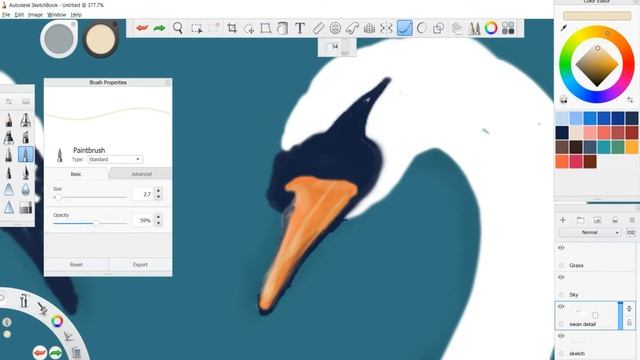Open the layer panel menu icon
This screenshot has height=360, width=640.
coord(632,220)
